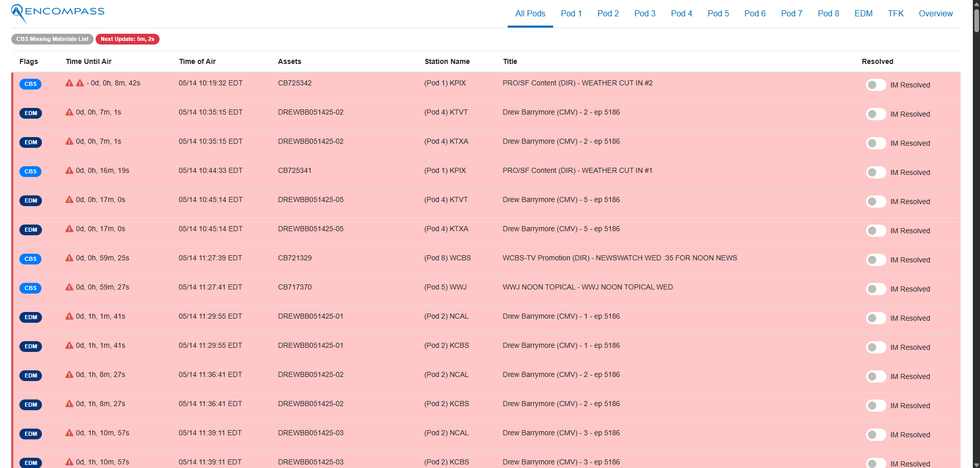The height and width of the screenshot is (468, 980).
Task: Click the EDM badge on the KTXA ep 5 row
Action: pyautogui.click(x=30, y=230)
